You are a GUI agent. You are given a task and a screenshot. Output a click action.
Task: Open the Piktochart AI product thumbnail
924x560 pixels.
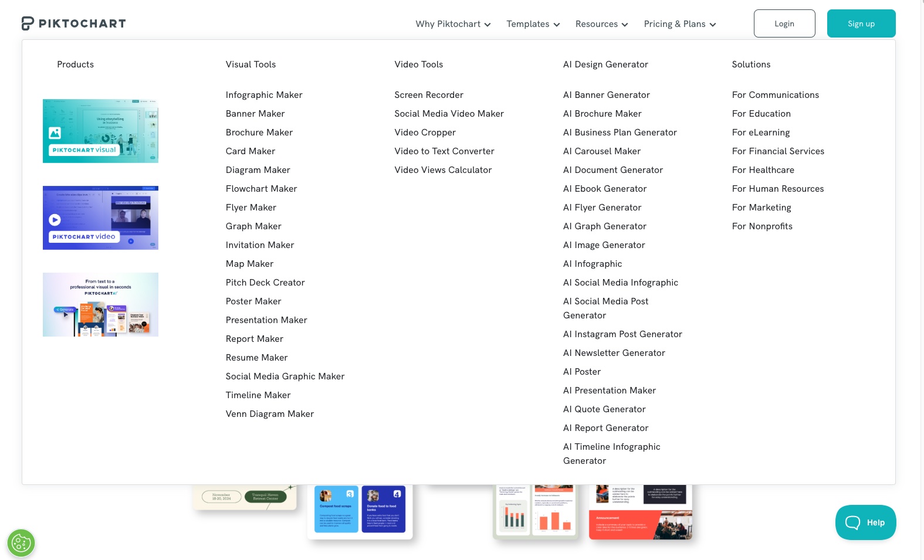coord(100,304)
